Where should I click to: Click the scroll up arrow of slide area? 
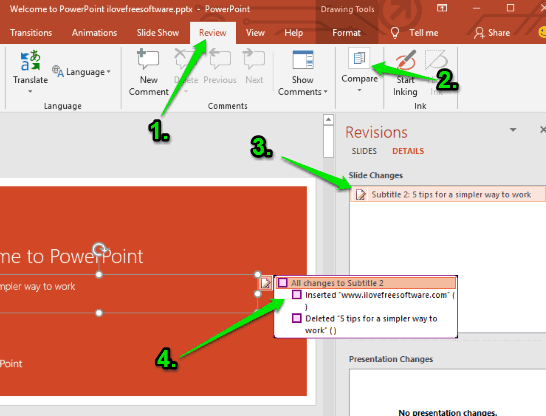coord(328,119)
